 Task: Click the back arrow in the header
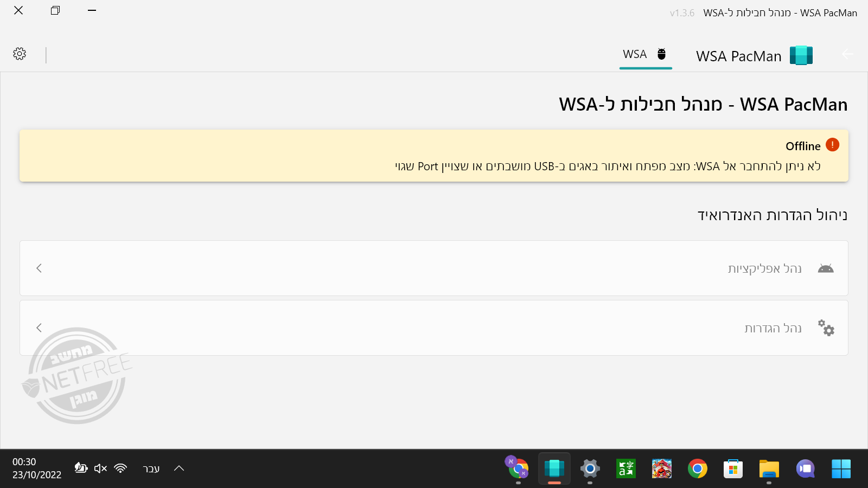[847, 54]
